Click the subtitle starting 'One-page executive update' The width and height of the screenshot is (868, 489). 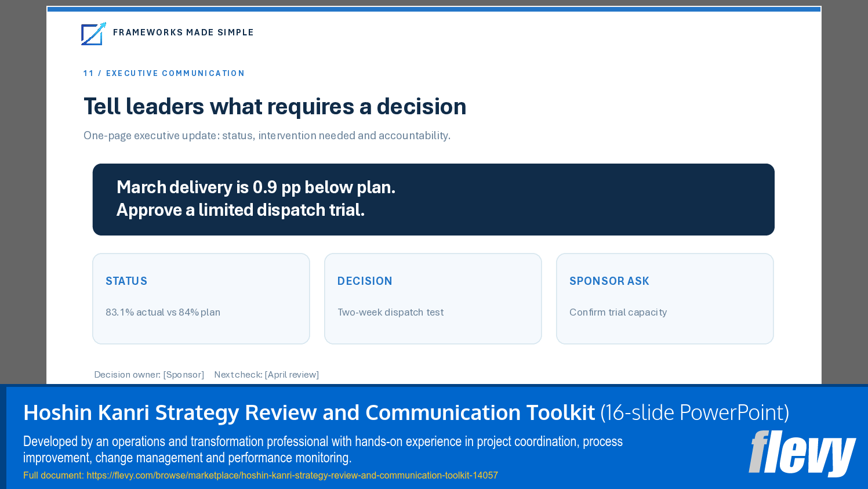267,136
